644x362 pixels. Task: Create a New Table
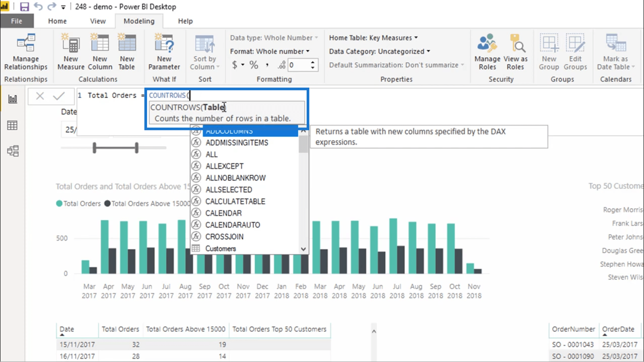pyautogui.click(x=127, y=52)
